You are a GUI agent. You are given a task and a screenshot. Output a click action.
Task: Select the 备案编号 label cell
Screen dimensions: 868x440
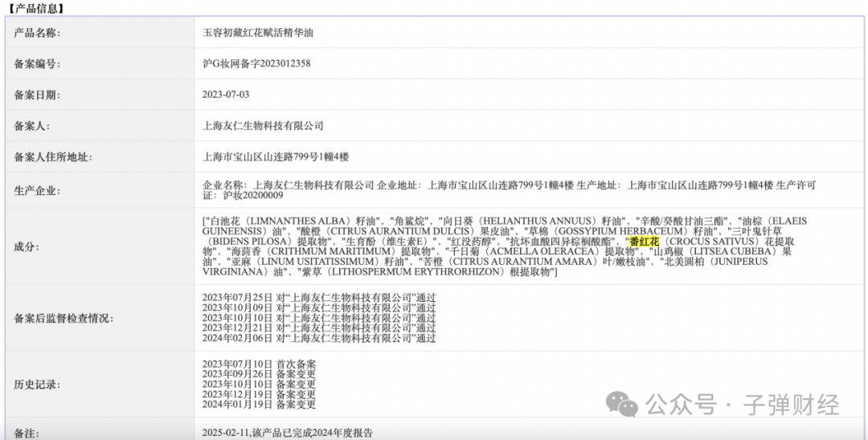100,63
